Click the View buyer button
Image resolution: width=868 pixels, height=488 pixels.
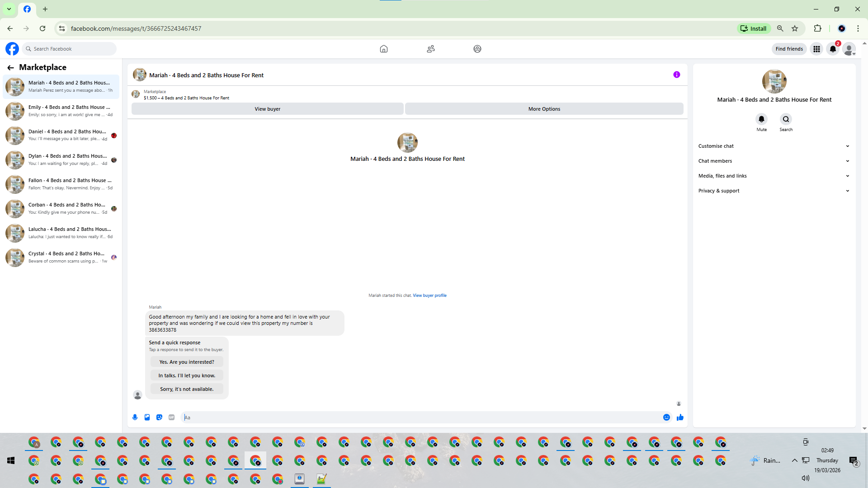pyautogui.click(x=267, y=109)
